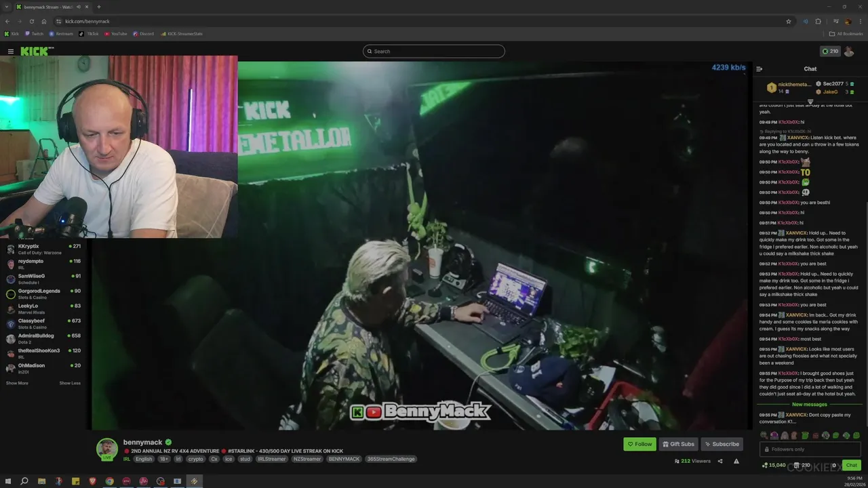Click the IRL category link
Image resolution: width=868 pixels, height=488 pixels.
point(127,459)
